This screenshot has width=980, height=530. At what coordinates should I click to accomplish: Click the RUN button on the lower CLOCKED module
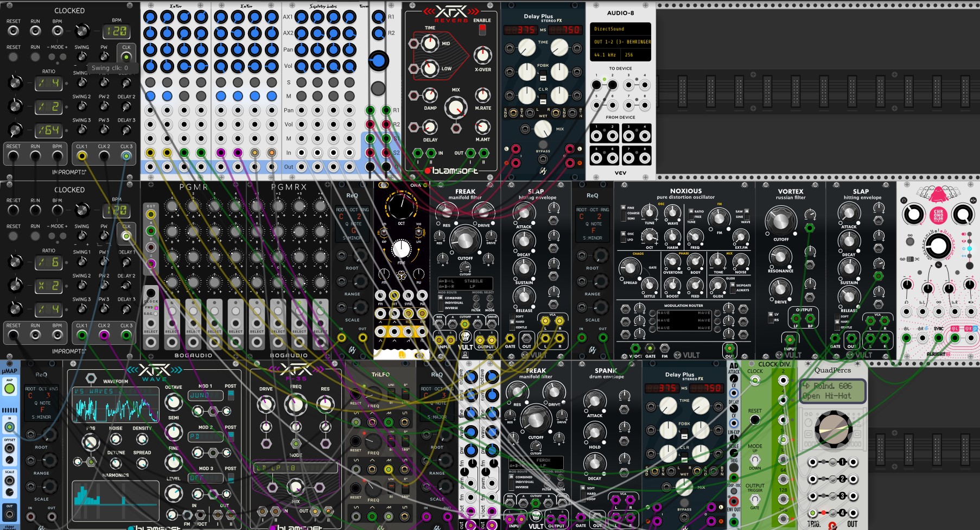coord(35,236)
